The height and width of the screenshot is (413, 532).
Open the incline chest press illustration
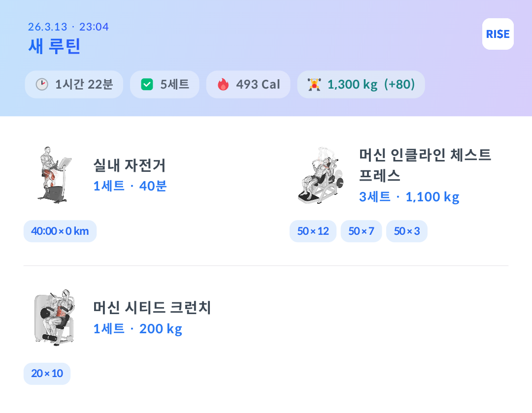click(x=320, y=175)
